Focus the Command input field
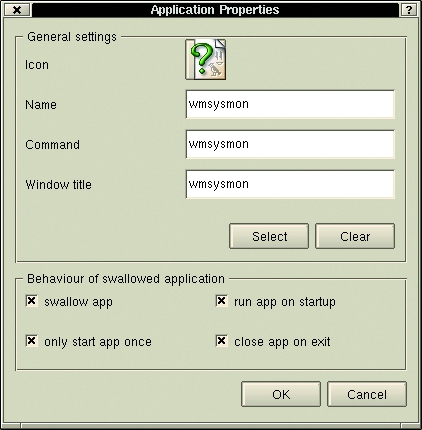This screenshot has width=422, height=430. click(290, 144)
